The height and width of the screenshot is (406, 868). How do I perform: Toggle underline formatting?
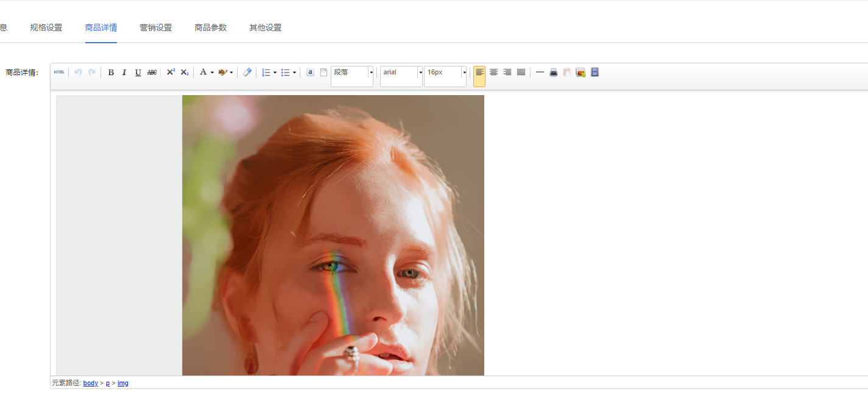tap(138, 73)
